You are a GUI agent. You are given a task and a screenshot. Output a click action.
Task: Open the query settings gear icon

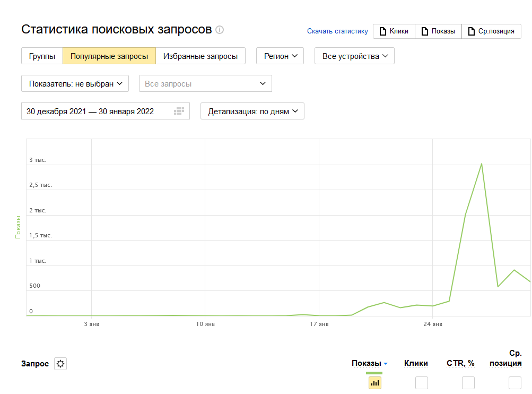click(60, 364)
